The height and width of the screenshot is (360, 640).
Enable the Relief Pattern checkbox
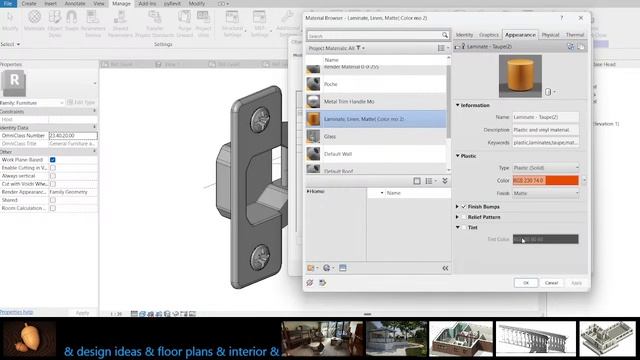pos(463,217)
